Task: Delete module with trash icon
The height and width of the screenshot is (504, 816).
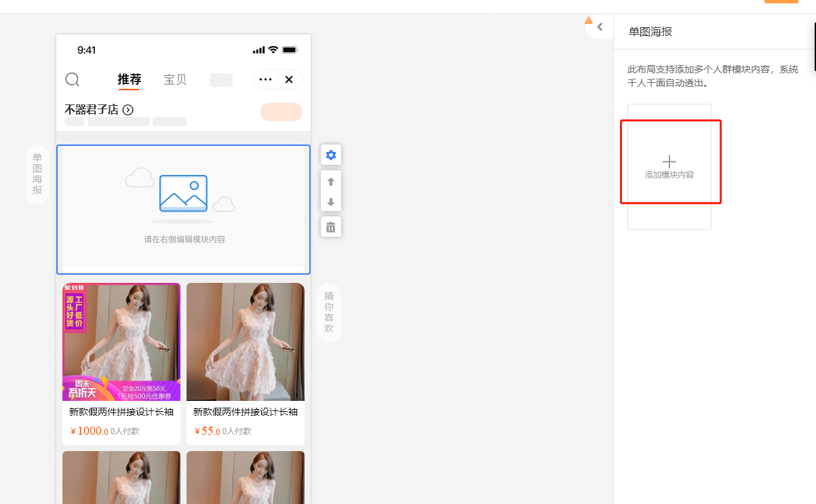Action: coord(331,227)
